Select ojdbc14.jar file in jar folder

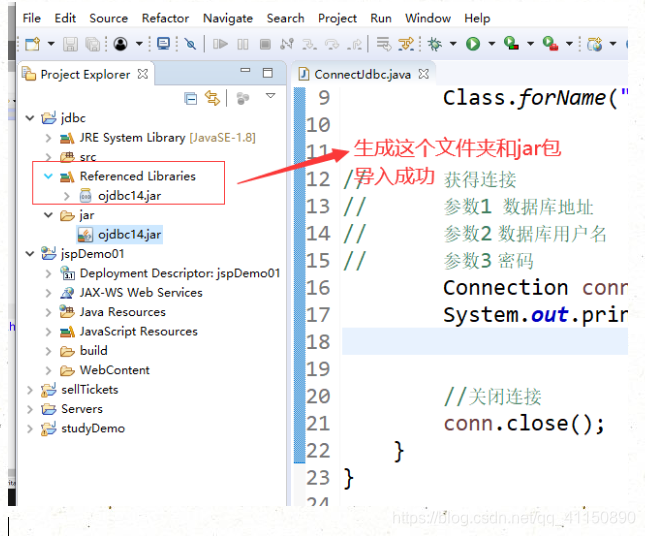pos(120,234)
